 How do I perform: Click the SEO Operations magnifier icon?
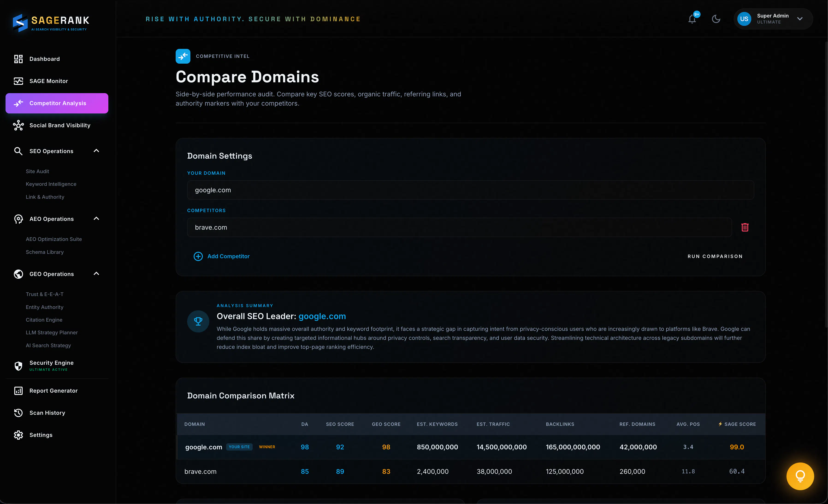click(18, 151)
